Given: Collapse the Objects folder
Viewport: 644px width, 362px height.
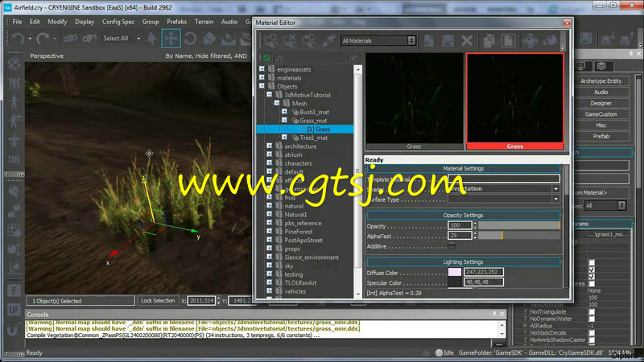Looking at the screenshot, I should [262, 86].
